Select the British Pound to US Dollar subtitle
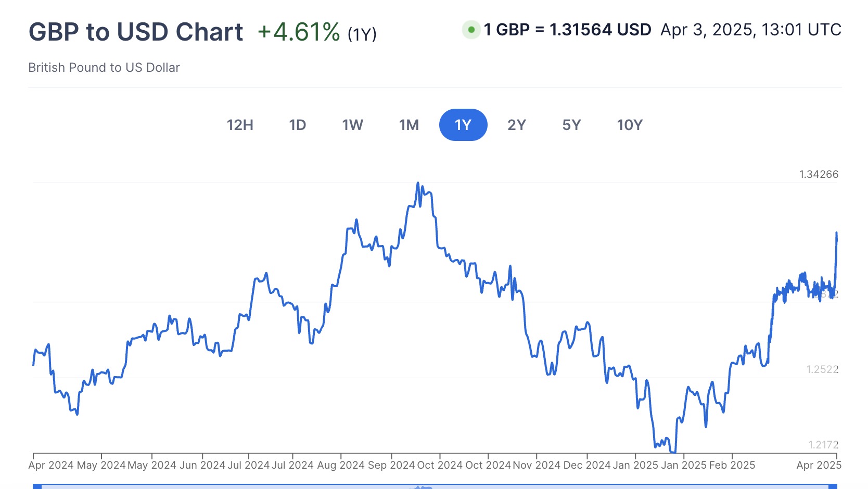Viewport: 868px width, 489px height. tap(104, 67)
